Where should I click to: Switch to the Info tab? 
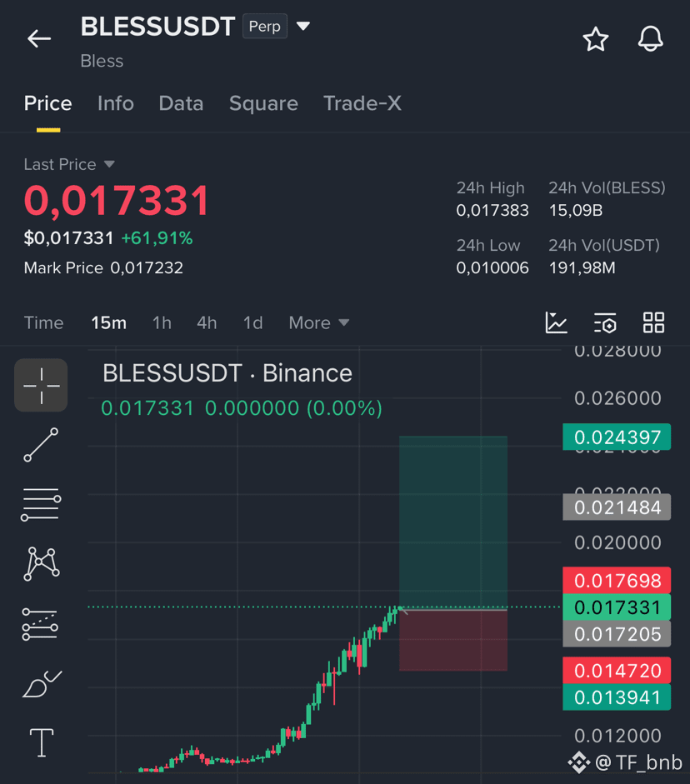click(x=116, y=103)
